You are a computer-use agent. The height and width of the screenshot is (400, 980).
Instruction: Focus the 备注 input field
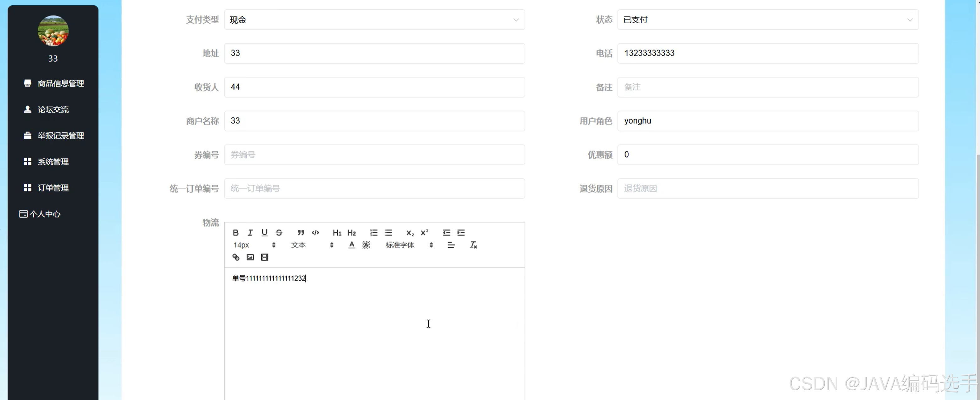[x=768, y=87]
